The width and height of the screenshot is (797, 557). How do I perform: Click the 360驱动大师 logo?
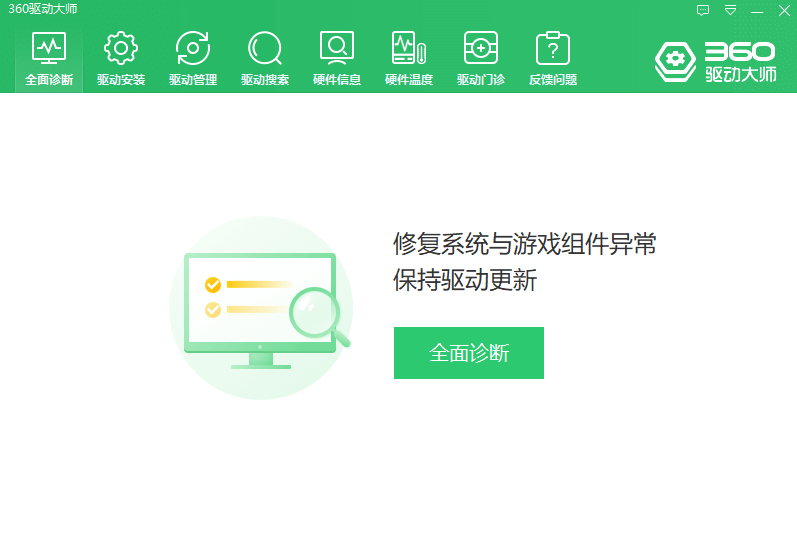(716, 61)
